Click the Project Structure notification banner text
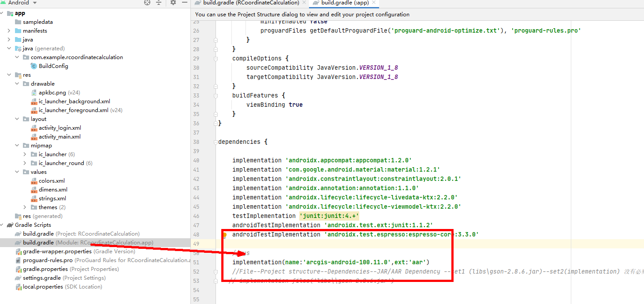 pyautogui.click(x=302, y=15)
